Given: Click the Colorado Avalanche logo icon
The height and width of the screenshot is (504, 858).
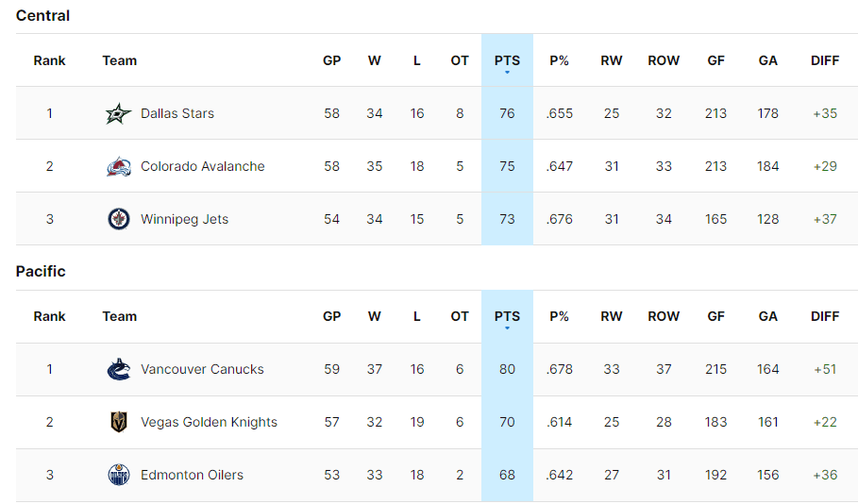Looking at the screenshot, I should click(x=118, y=167).
